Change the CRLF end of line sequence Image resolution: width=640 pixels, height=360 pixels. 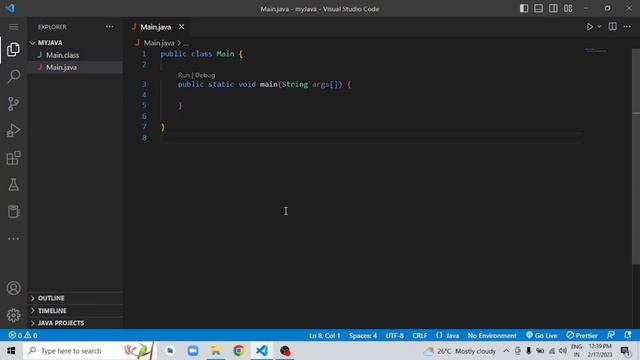[420, 336]
